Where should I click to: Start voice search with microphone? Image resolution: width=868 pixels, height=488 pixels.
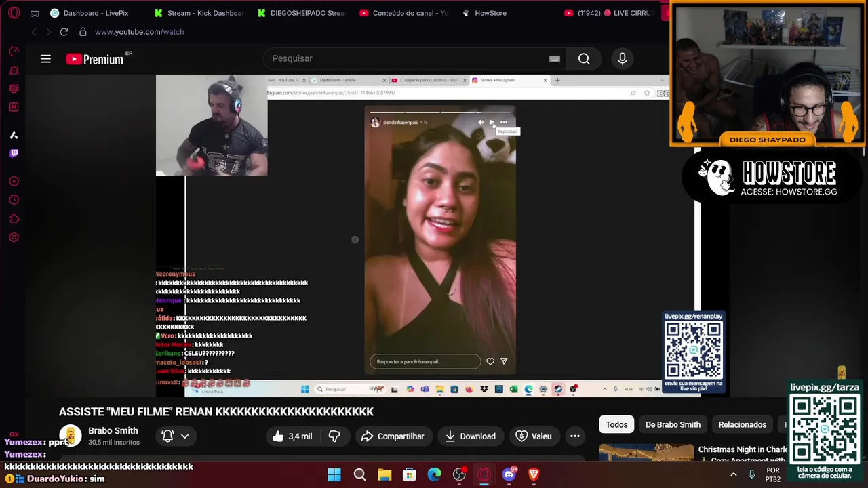point(623,59)
